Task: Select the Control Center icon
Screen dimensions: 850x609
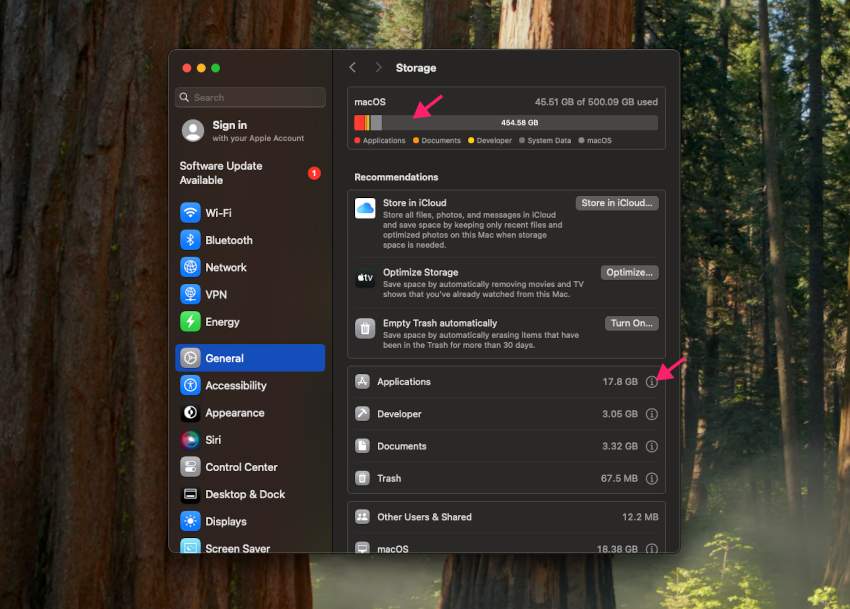Action: [x=190, y=467]
